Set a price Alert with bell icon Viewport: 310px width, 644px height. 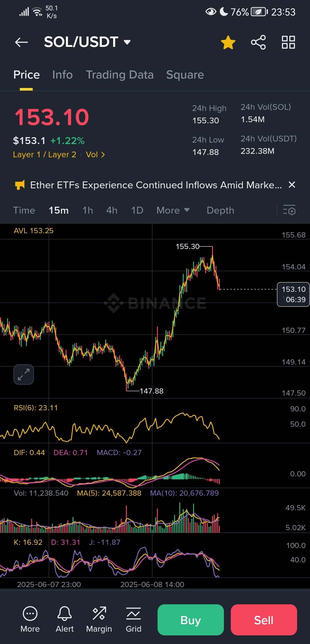tap(65, 620)
